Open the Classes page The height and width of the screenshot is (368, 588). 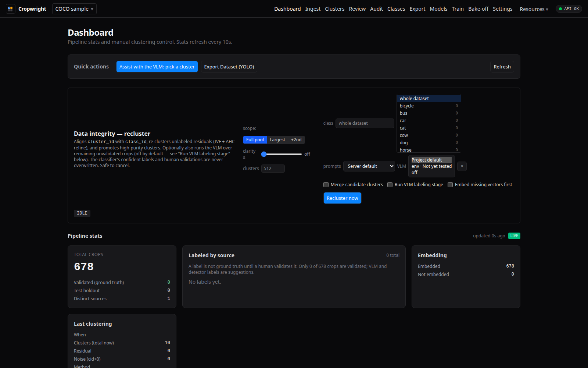pyautogui.click(x=396, y=9)
